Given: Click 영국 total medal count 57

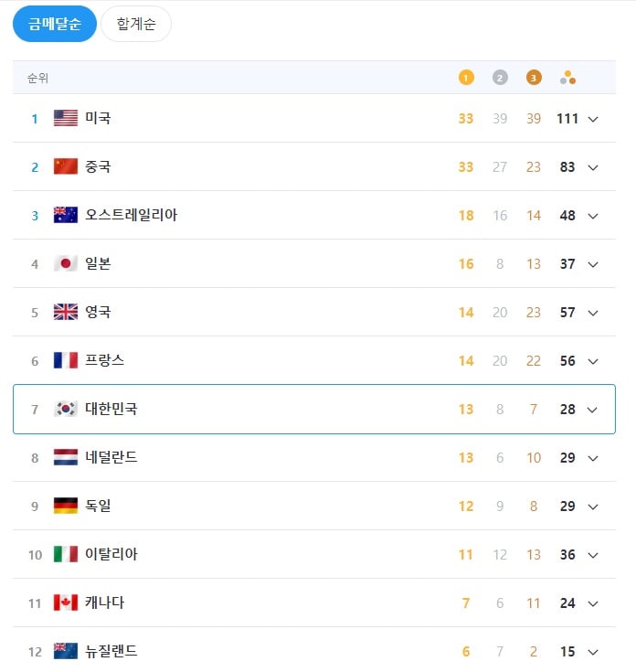Looking at the screenshot, I should pos(567,313).
